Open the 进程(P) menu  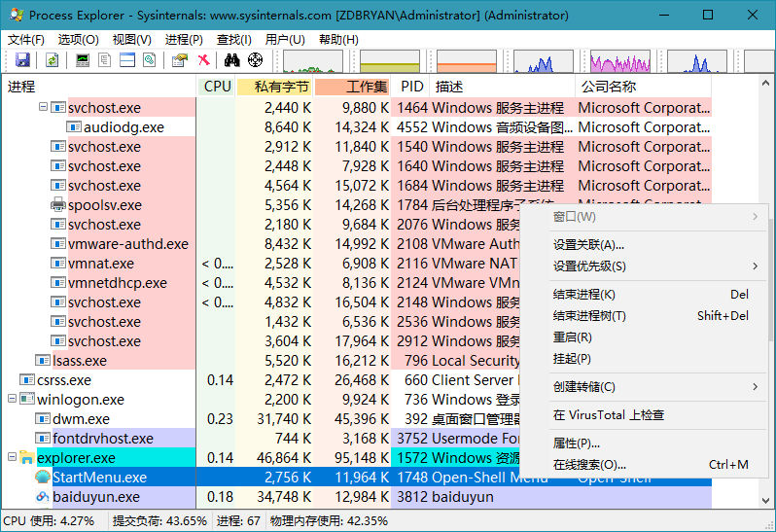(184, 40)
